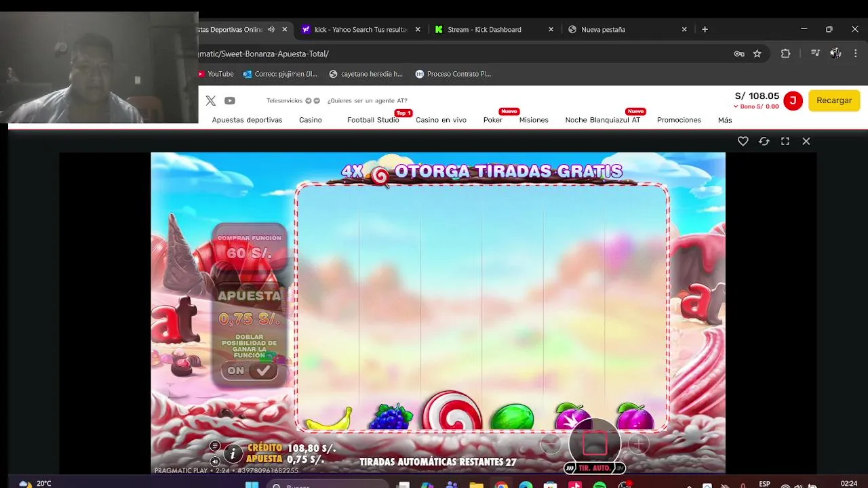Open the game info 'i' button
The height and width of the screenshot is (488, 868).
click(x=233, y=453)
